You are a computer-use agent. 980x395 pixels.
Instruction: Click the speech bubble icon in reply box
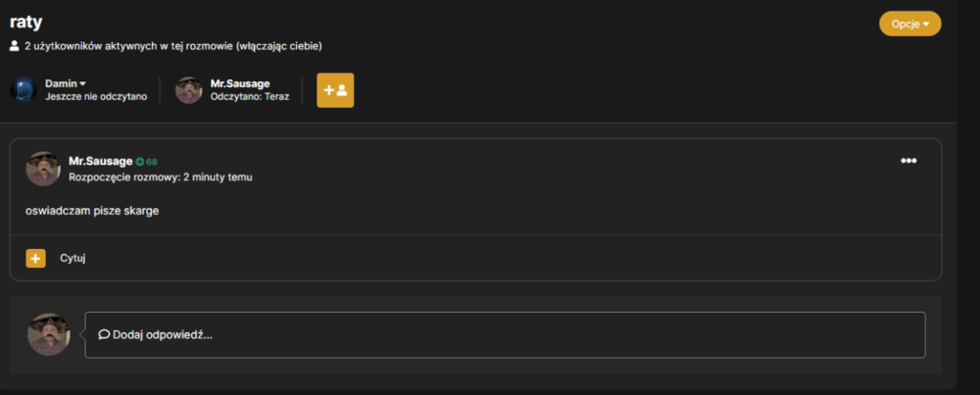[x=105, y=335]
